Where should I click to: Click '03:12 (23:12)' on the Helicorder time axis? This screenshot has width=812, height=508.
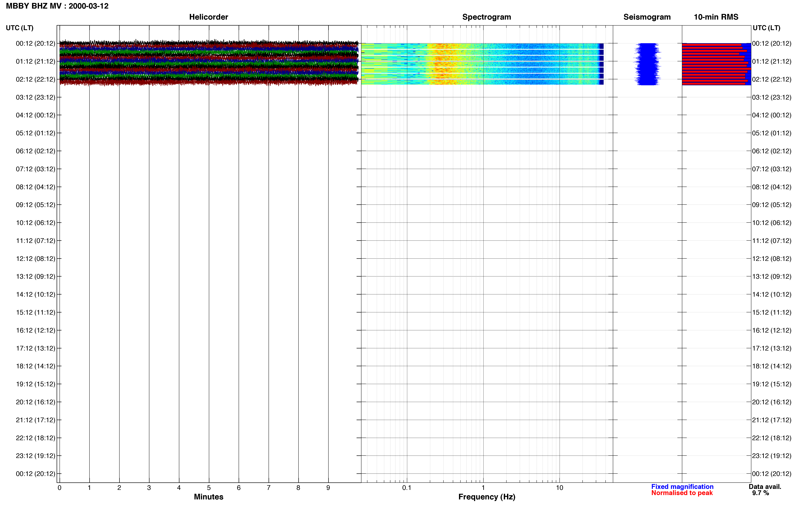pyautogui.click(x=36, y=97)
